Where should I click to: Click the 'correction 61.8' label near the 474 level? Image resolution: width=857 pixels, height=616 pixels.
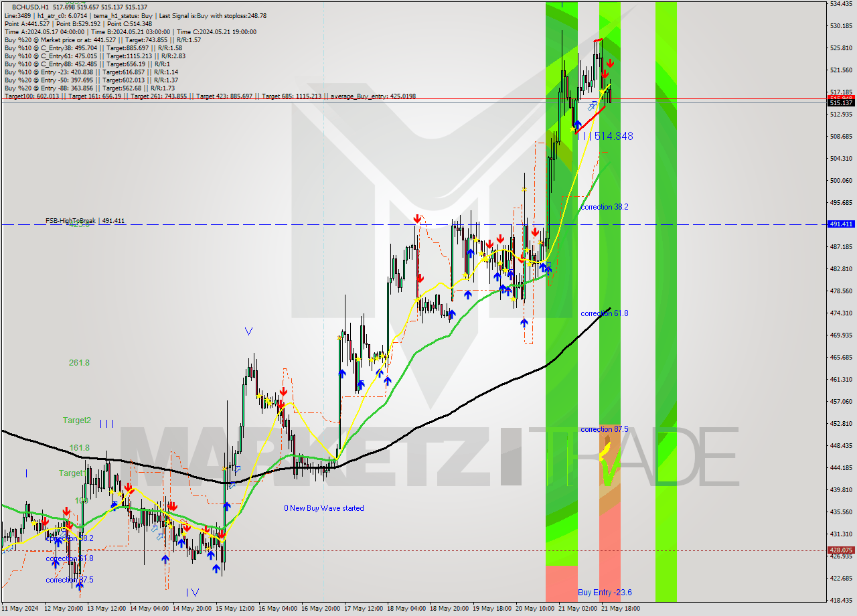pos(605,313)
